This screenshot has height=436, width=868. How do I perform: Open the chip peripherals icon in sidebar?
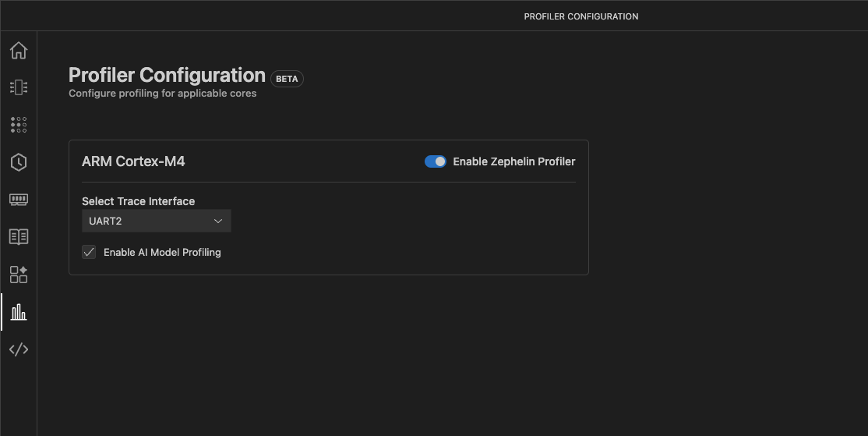tap(19, 87)
